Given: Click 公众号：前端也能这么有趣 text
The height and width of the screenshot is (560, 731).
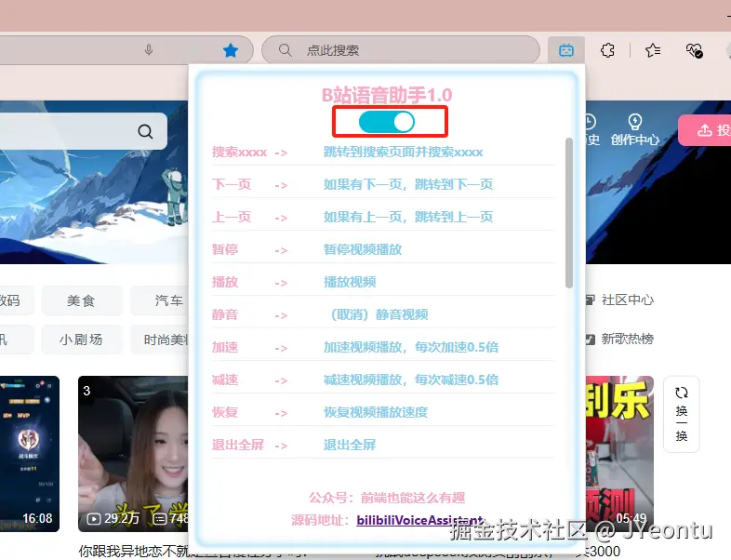Looking at the screenshot, I should tap(387, 498).
